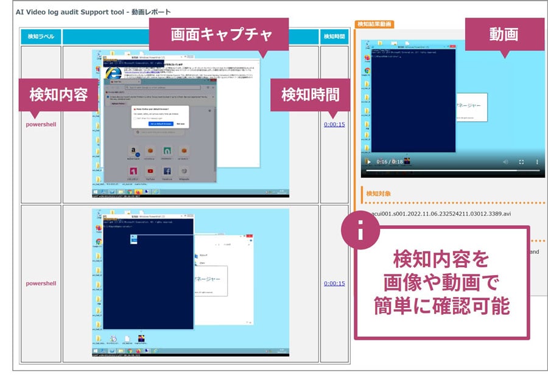Image resolution: width=548 pixels, height=392 pixels.
Task: Click the second row's 0:00:15 detection time link
Action: point(334,283)
